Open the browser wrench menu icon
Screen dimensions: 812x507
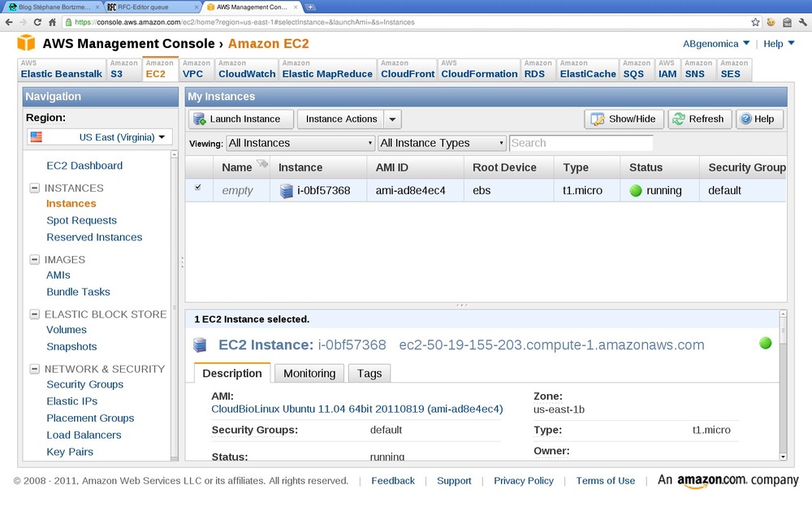803,22
